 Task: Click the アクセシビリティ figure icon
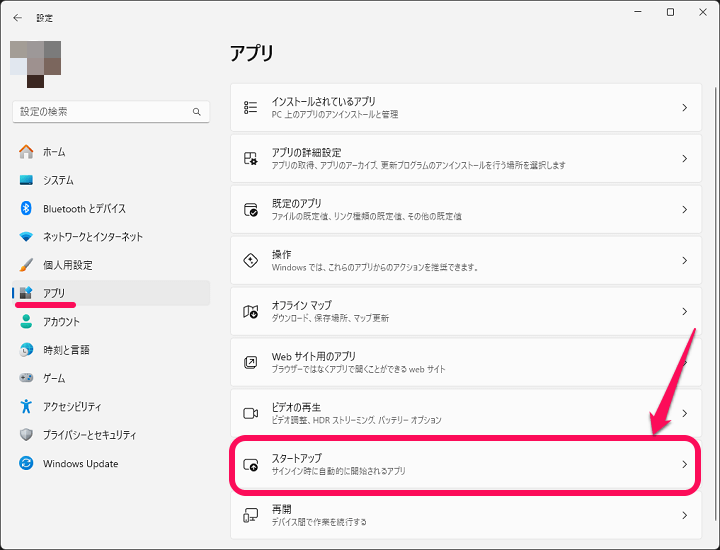26,406
